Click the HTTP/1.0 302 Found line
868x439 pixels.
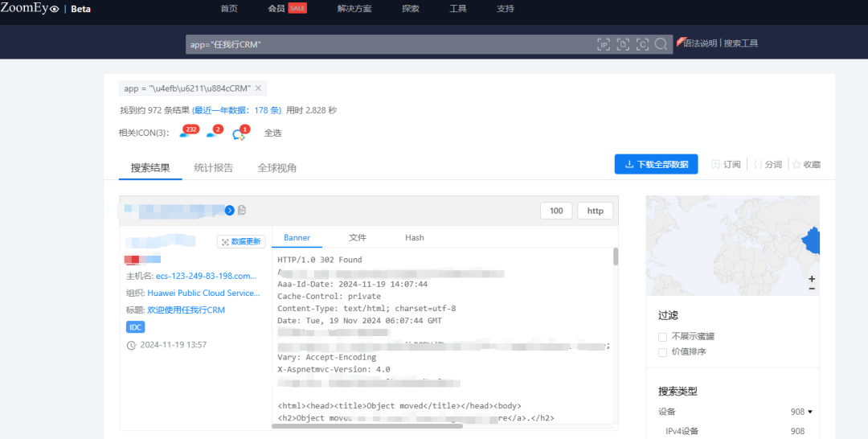[x=319, y=260]
